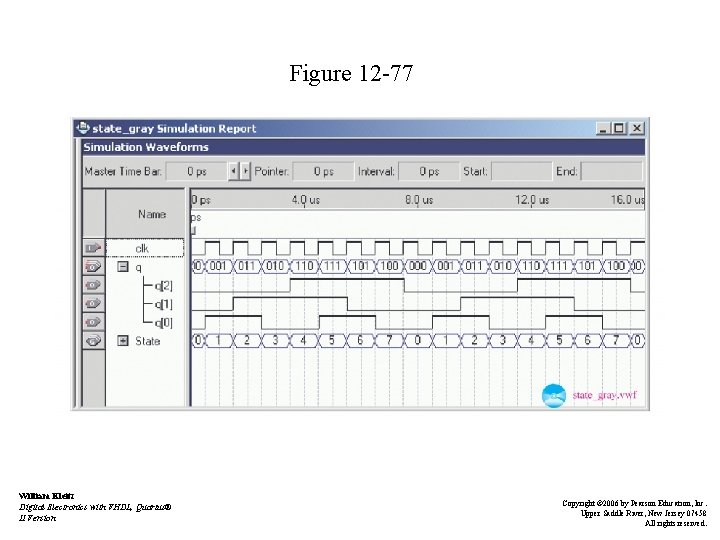
Task: Select the q bus signal name
Action: (x=139, y=268)
